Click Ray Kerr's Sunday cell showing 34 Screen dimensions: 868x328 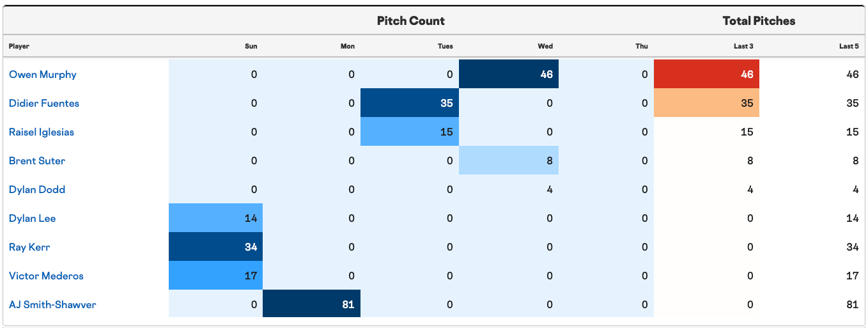216,247
